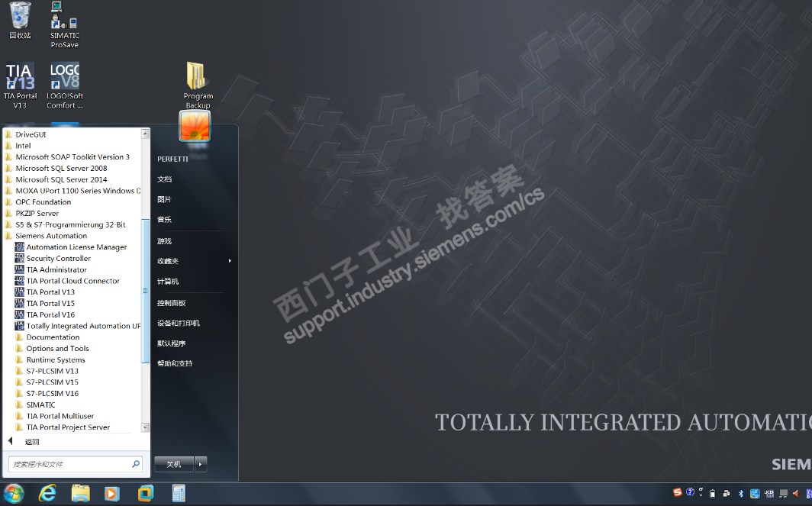Open Calculator from the taskbar
The height and width of the screenshot is (506, 812).
[x=179, y=494]
